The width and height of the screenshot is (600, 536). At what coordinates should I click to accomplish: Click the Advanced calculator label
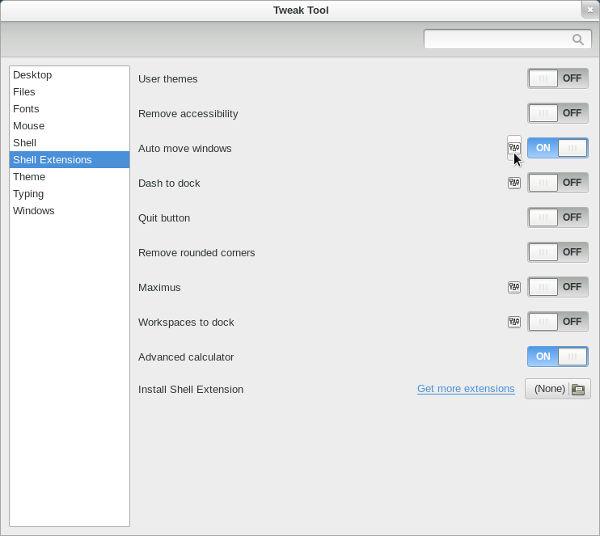(186, 357)
